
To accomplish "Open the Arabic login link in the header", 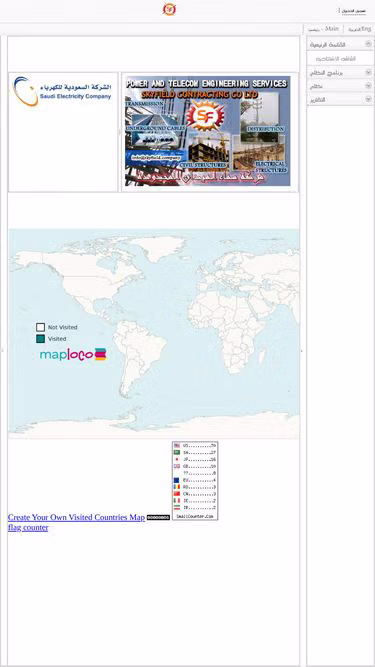I will pos(354,10).
